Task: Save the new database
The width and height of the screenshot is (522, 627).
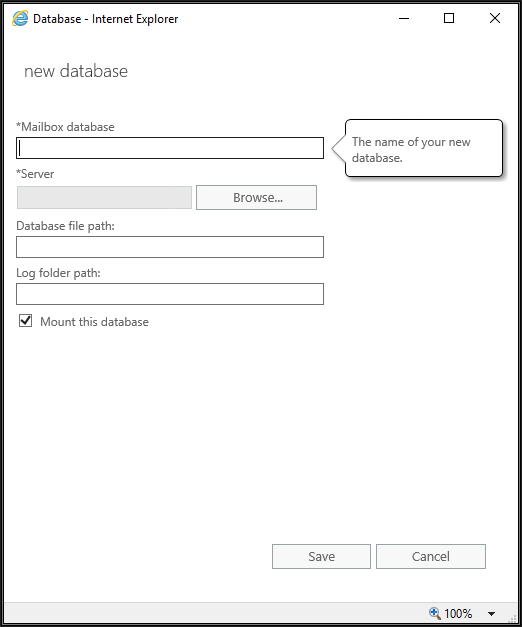Action: (321, 556)
